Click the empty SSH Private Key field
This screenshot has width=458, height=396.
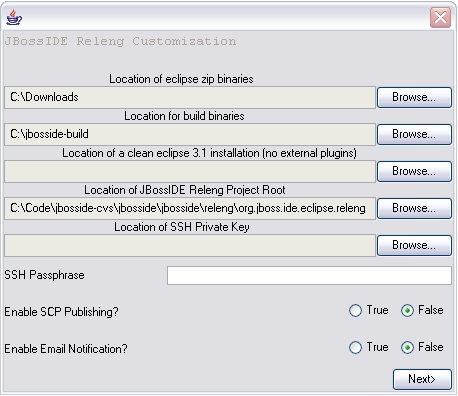pos(190,246)
